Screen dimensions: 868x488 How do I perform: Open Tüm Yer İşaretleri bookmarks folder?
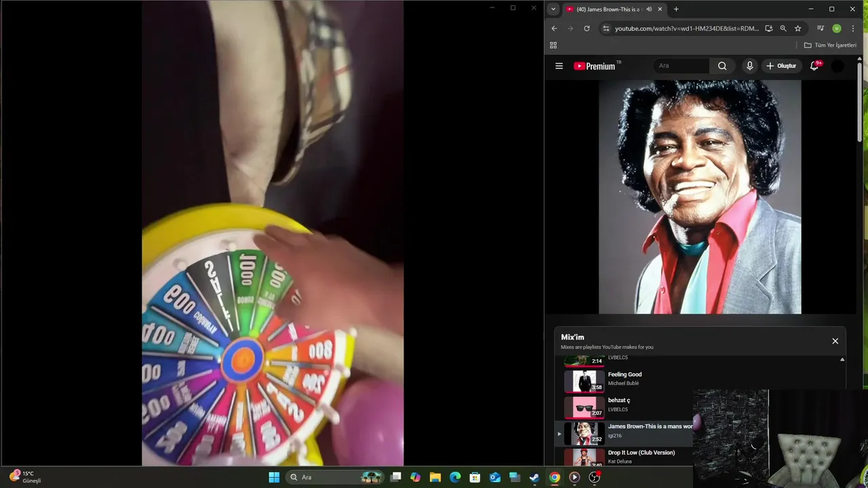coord(830,45)
